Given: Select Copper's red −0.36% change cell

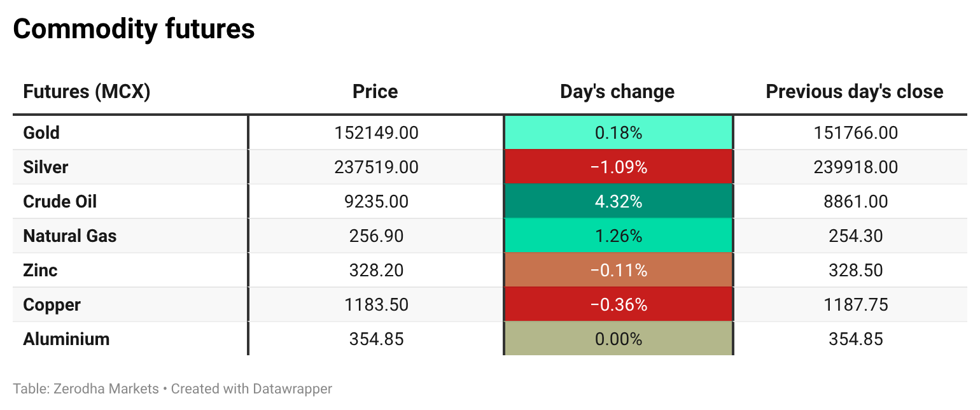Looking at the screenshot, I should tap(618, 305).
